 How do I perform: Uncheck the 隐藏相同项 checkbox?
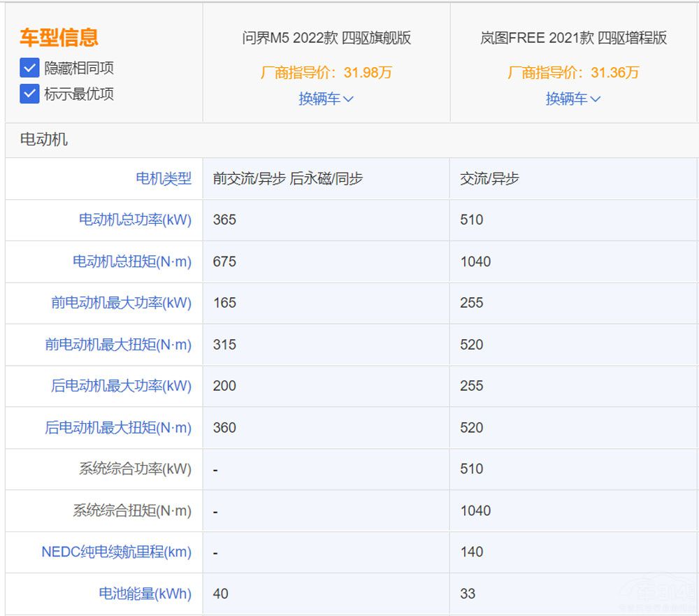pos(29,69)
